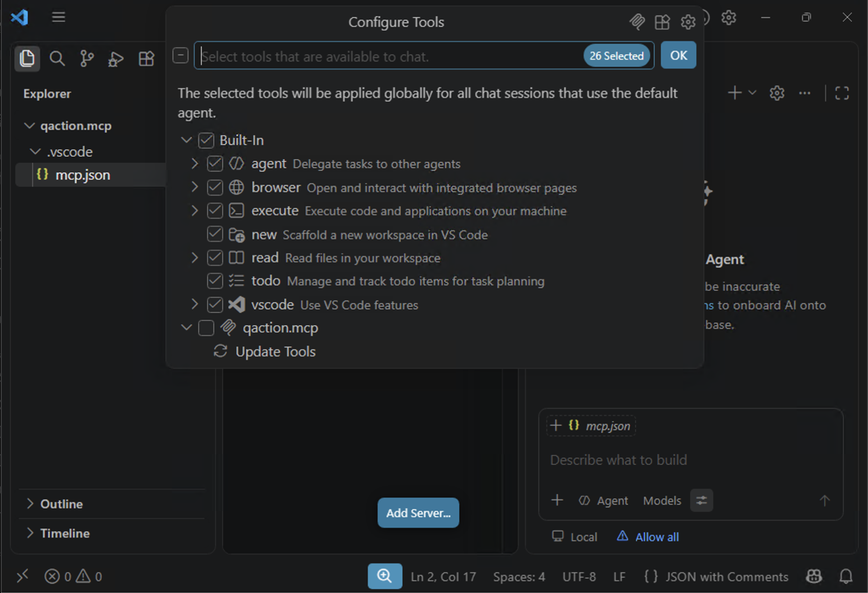
Task: Open notifications bell in status bar
Action: (846, 576)
